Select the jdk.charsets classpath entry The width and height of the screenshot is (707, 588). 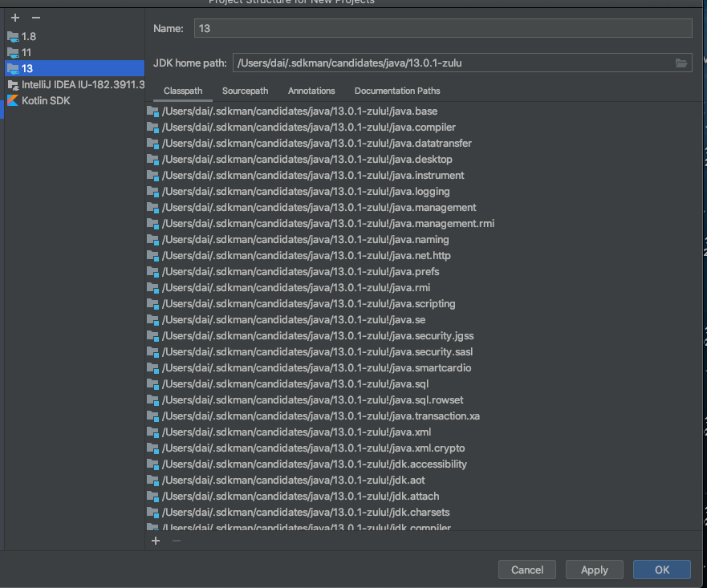coord(424,513)
